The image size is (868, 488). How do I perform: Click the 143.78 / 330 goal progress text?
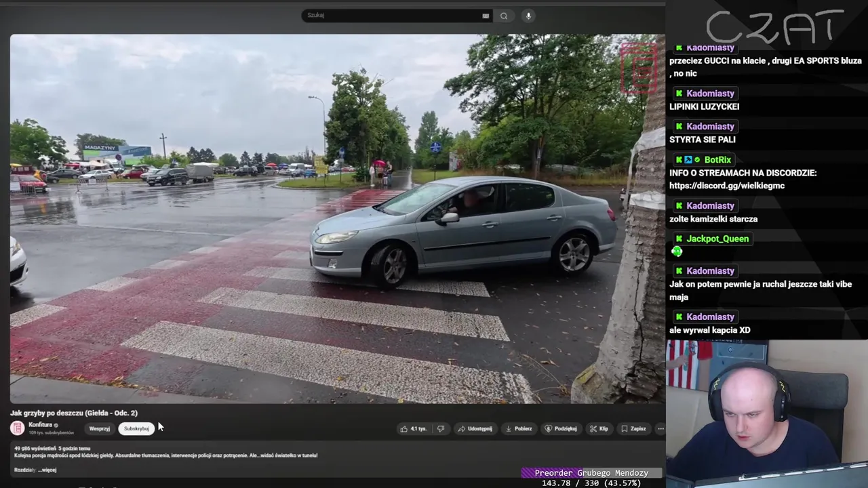click(x=591, y=483)
